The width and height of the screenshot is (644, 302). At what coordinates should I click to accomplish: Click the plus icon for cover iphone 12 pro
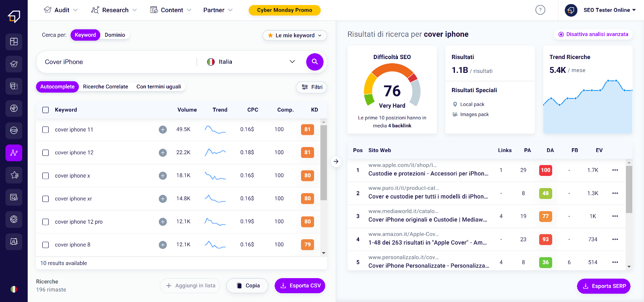[163, 222]
